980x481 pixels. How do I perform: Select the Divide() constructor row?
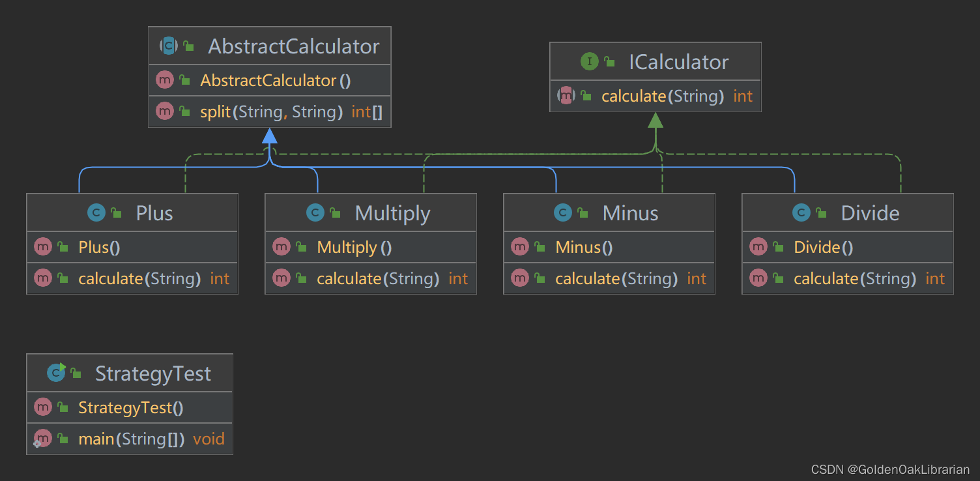(848, 247)
